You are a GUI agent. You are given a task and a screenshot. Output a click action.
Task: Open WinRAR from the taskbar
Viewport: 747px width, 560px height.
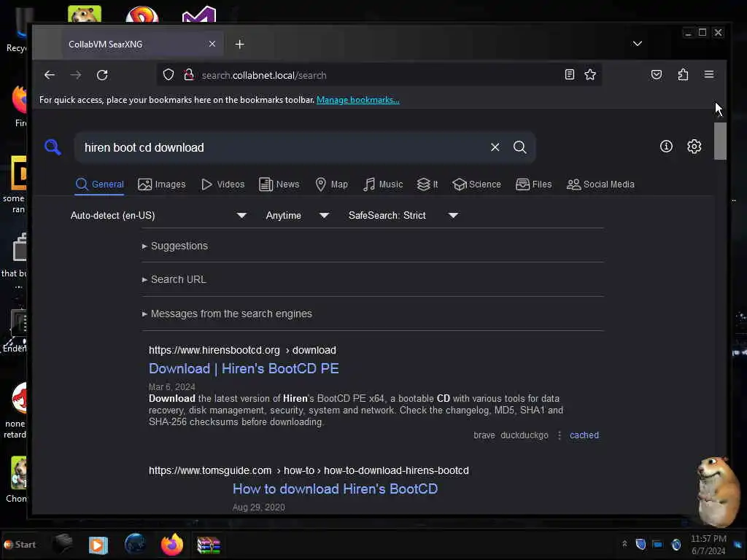tap(209, 545)
